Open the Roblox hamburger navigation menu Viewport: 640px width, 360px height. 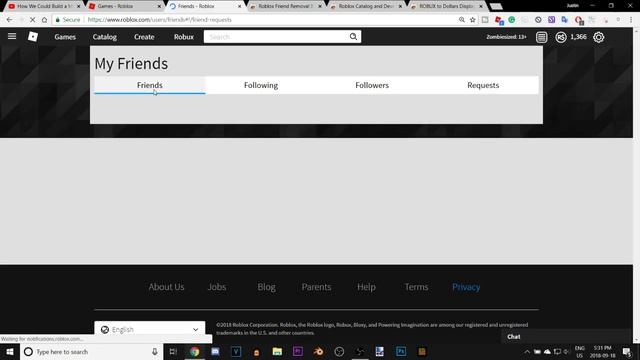(x=12, y=36)
